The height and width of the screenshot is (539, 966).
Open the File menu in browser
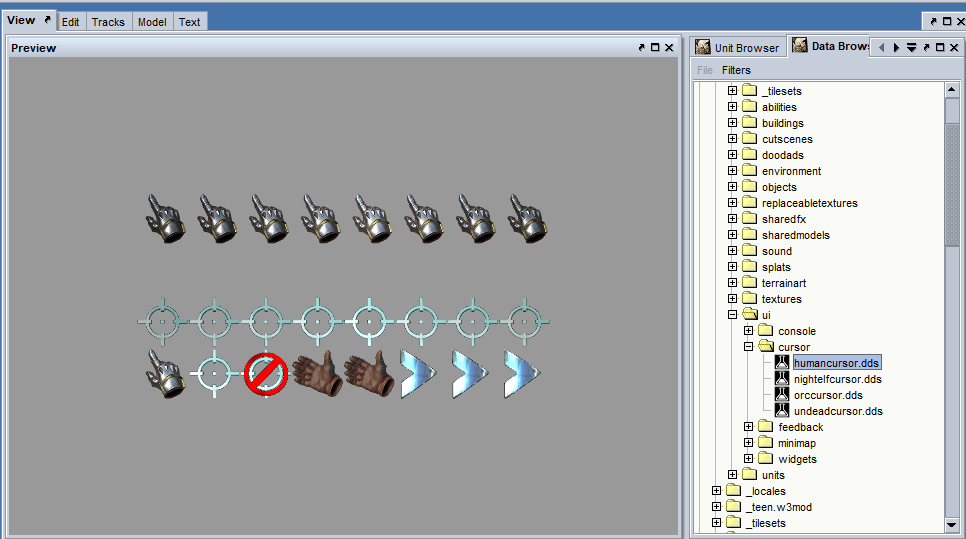coord(705,70)
